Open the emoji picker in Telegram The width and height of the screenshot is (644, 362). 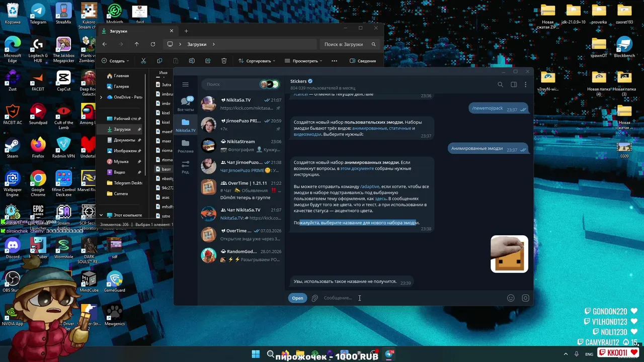511,298
